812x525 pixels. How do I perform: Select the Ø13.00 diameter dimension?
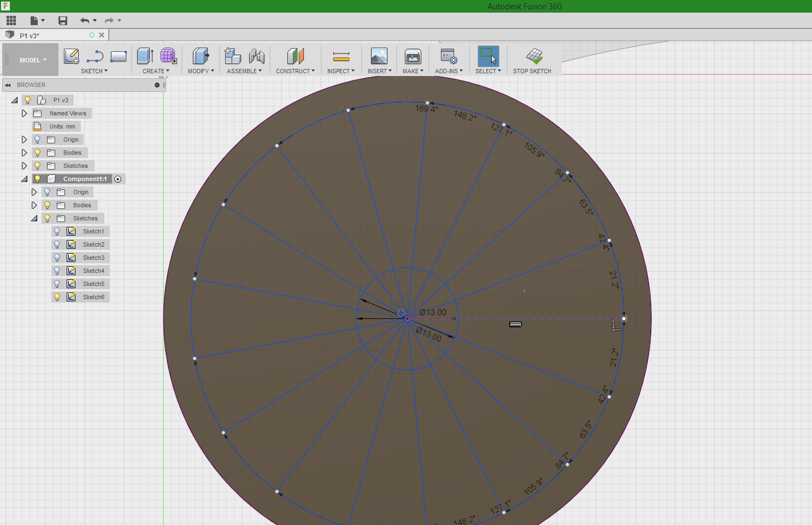click(433, 312)
